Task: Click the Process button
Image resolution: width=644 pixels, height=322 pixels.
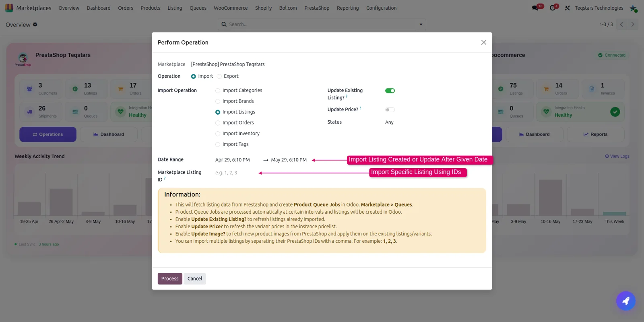Action: click(170, 279)
